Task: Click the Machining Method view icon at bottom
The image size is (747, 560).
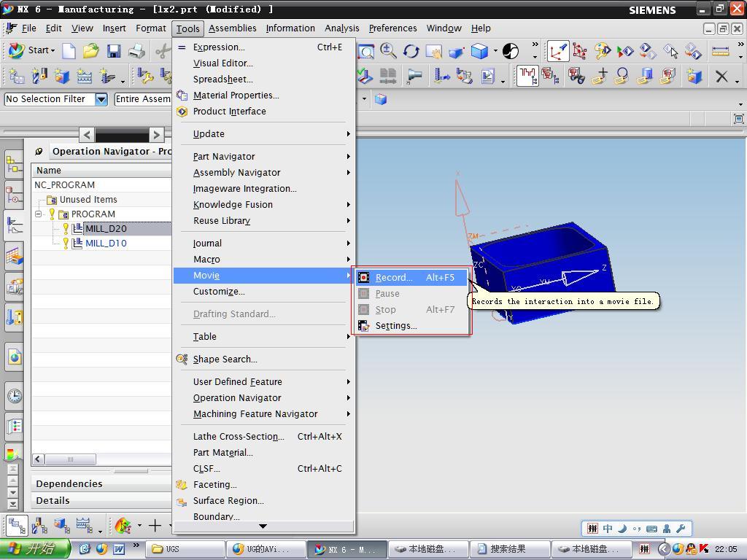Action: 84,526
